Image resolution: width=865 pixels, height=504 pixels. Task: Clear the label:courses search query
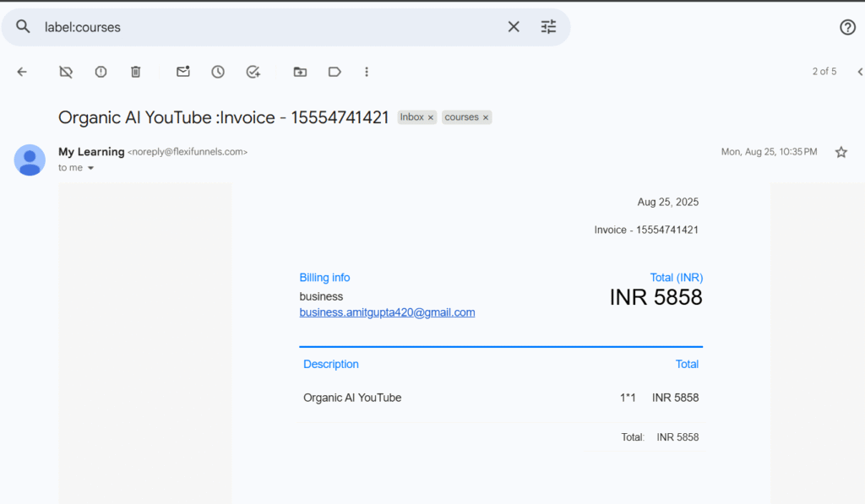(514, 27)
